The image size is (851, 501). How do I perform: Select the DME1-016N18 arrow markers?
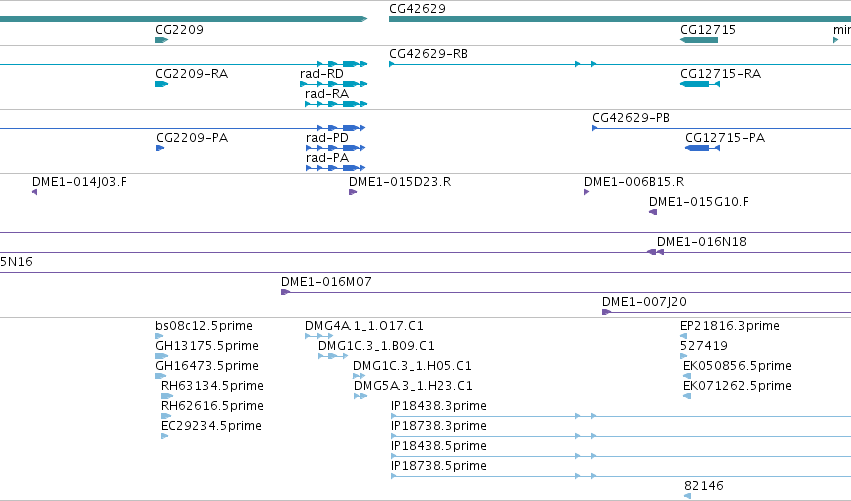pyautogui.click(x=656, y=252)
